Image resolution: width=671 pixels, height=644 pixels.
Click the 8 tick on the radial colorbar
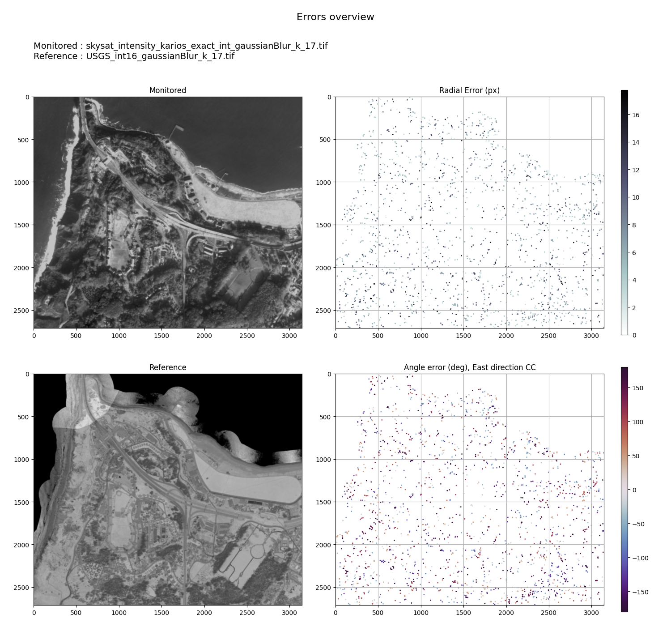point(634,225)
